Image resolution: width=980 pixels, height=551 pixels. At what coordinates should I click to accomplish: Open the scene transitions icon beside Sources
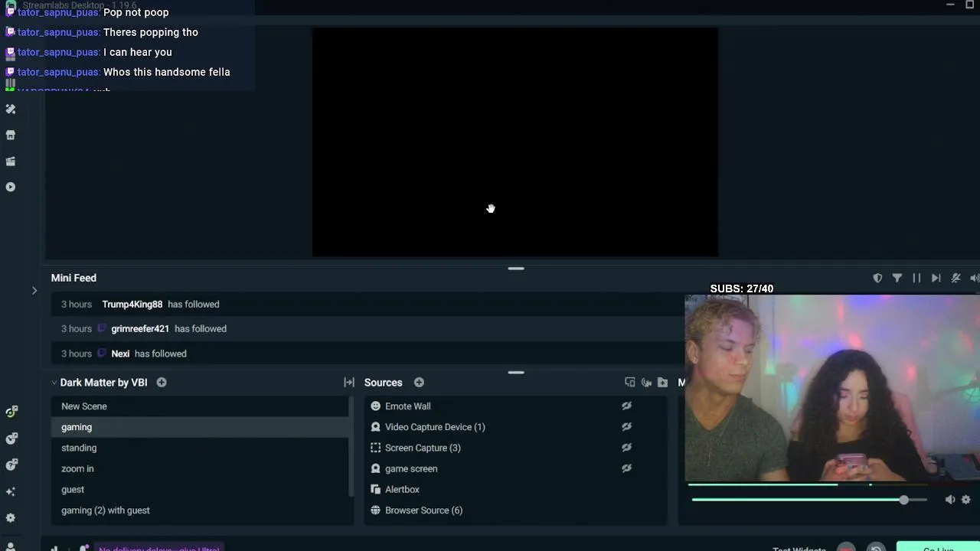click(x=349, y=383)
